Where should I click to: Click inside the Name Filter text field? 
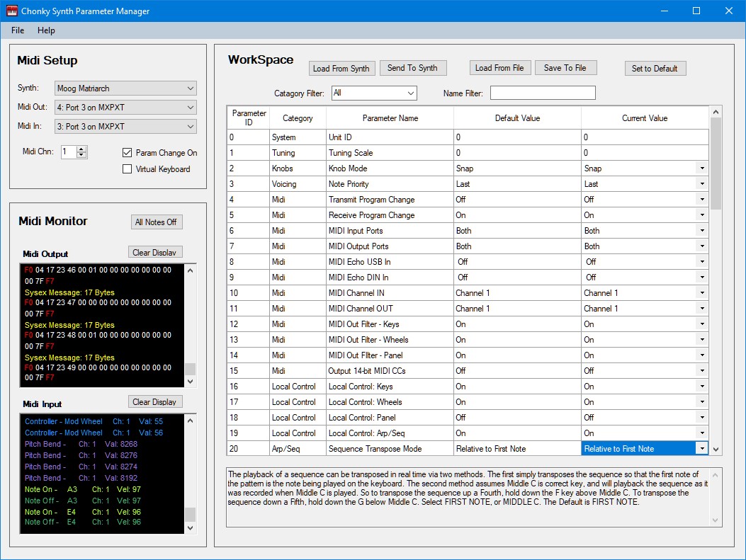pos(543,93)
